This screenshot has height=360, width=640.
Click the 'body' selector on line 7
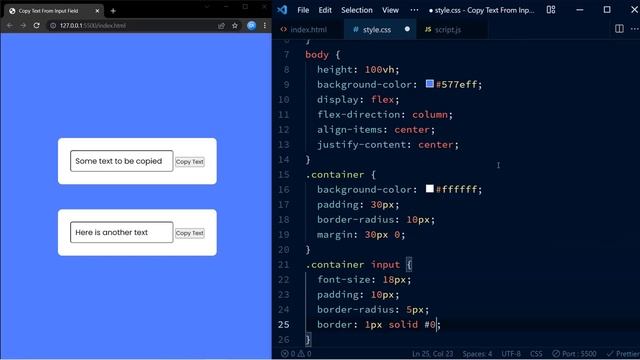pos(317,55)
